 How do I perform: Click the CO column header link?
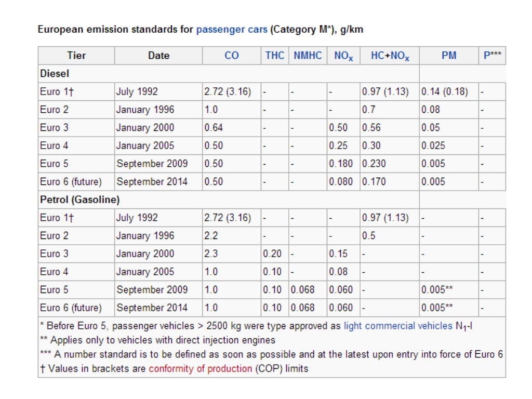click(x=232, y=55)
